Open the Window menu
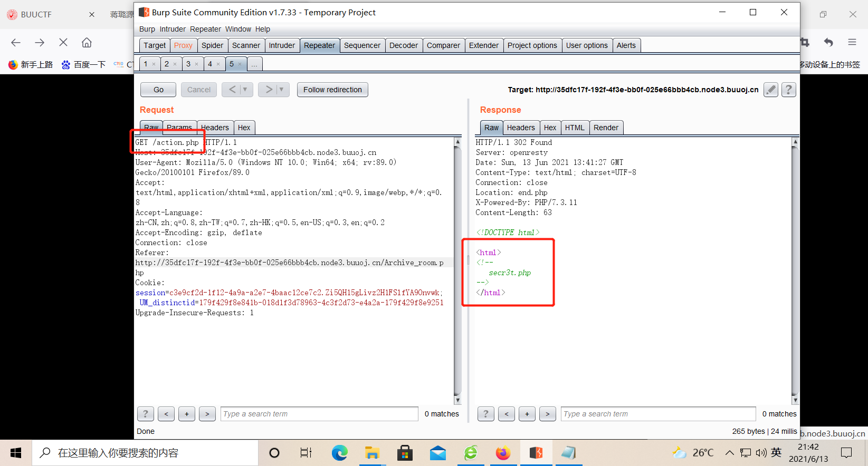Screen dimensions: 868x466 point(238,29)
